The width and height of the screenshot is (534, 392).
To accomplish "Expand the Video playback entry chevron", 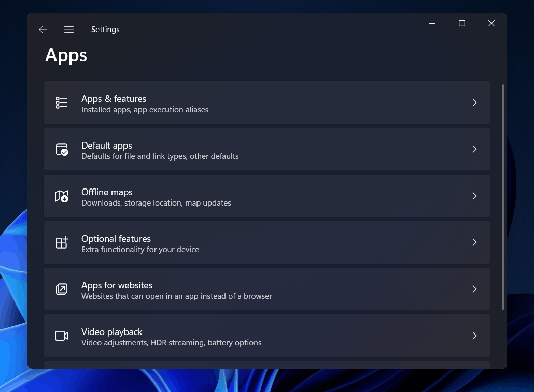I will click(474, 336).
